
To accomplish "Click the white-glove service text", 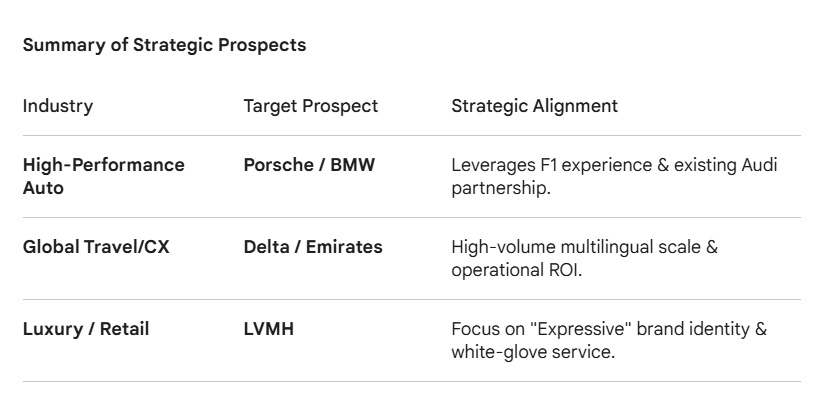I will pyautogui.click(x=533, y=352).
